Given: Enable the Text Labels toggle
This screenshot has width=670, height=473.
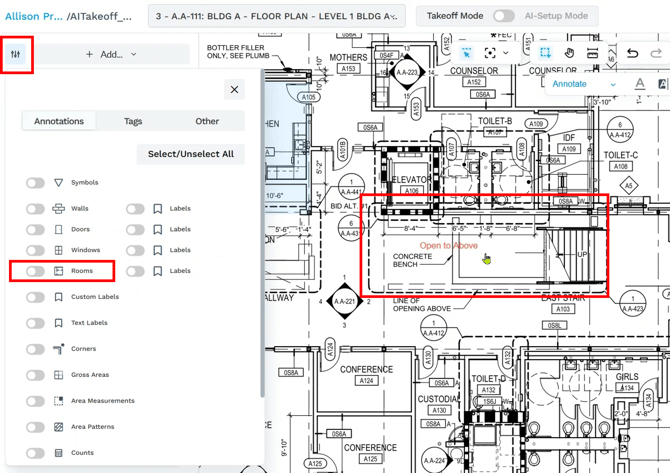Looking at the screenshot, I should [35, 323].
